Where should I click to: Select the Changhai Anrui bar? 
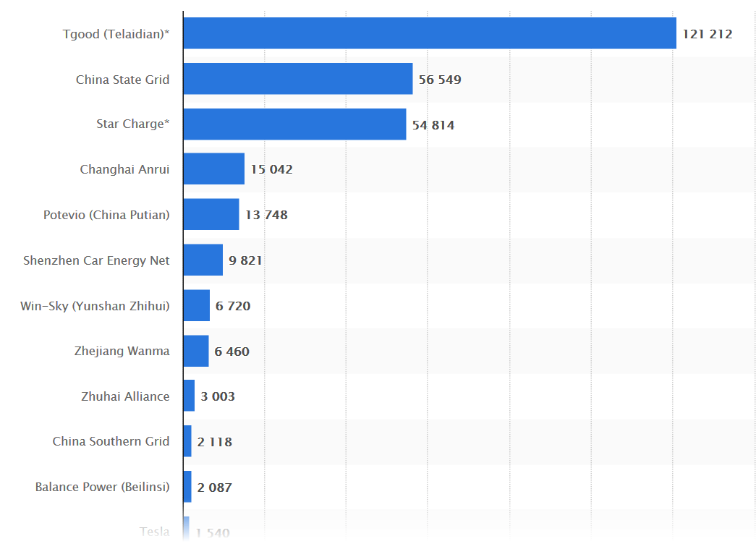213,169
